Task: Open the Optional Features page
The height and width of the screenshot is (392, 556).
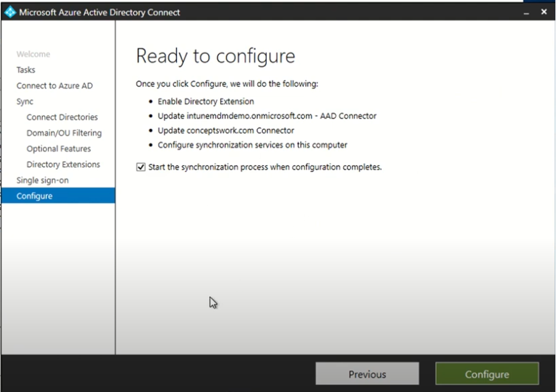Action: 58,148
